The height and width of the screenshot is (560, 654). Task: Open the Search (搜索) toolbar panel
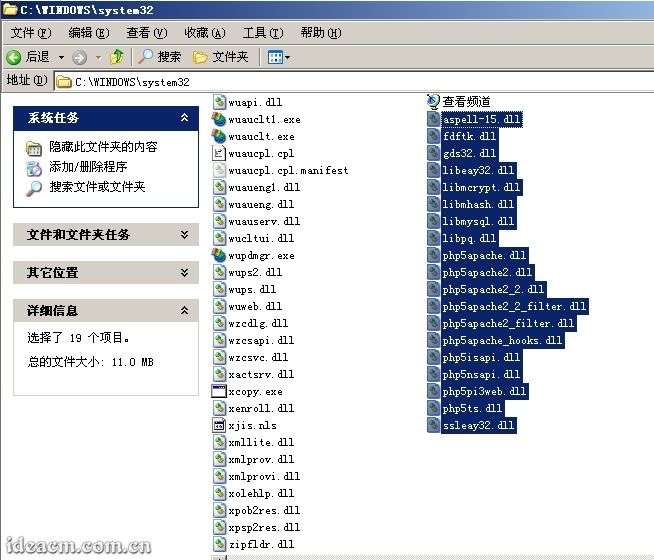(x=160, y=57)
